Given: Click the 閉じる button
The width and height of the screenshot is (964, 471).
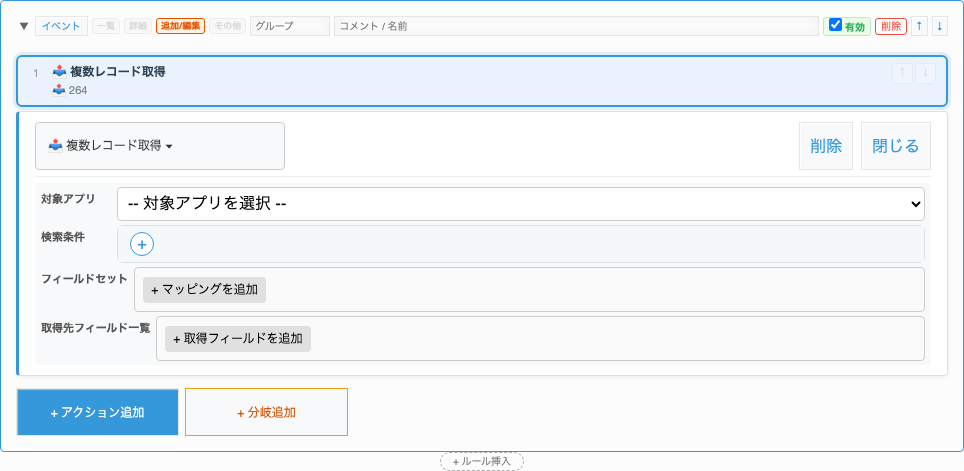Looking at the screenshot, I should coord(896,146).
